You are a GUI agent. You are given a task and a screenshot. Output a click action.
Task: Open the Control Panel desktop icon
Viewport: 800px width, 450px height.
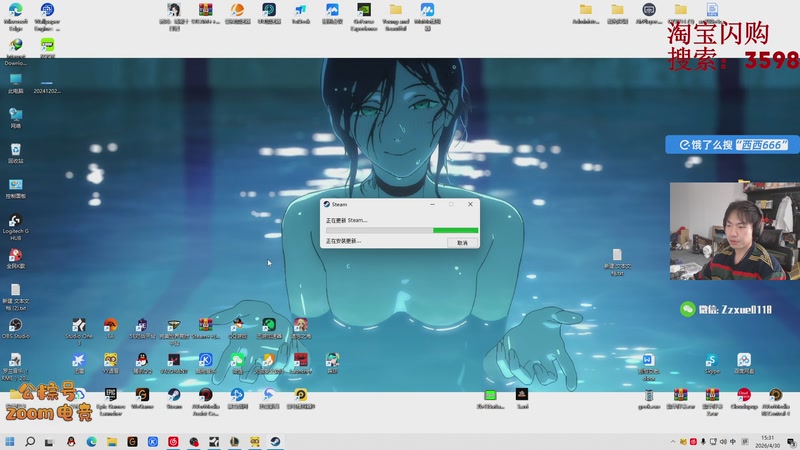tap(16, 188)
